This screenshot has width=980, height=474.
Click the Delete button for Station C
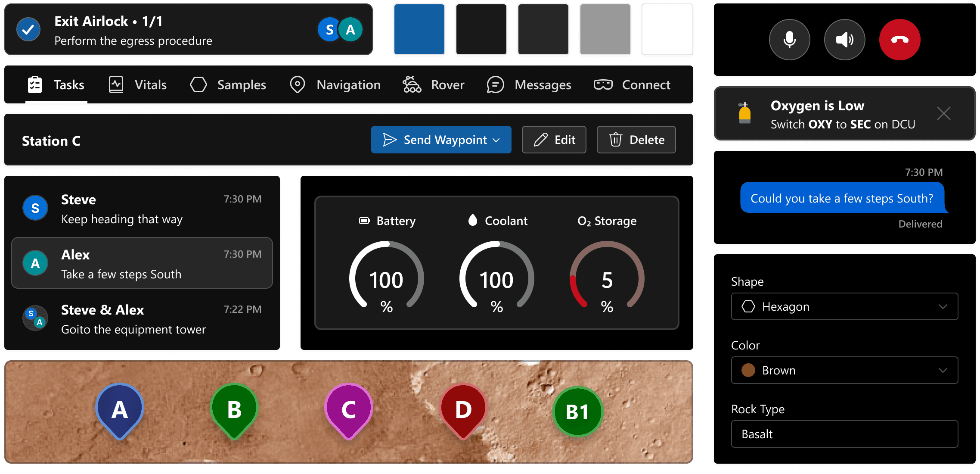tap(636, 140)
